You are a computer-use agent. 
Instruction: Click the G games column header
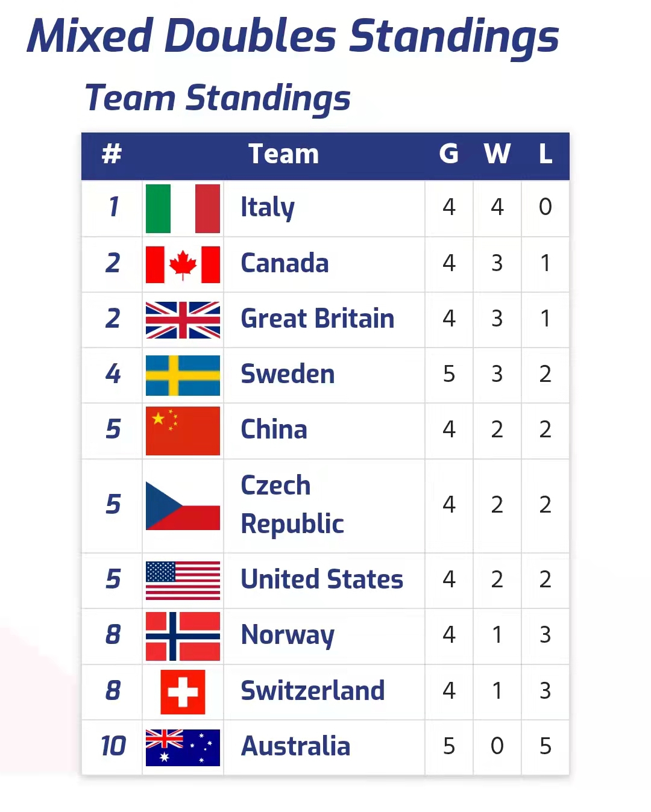tap(448, 154)
